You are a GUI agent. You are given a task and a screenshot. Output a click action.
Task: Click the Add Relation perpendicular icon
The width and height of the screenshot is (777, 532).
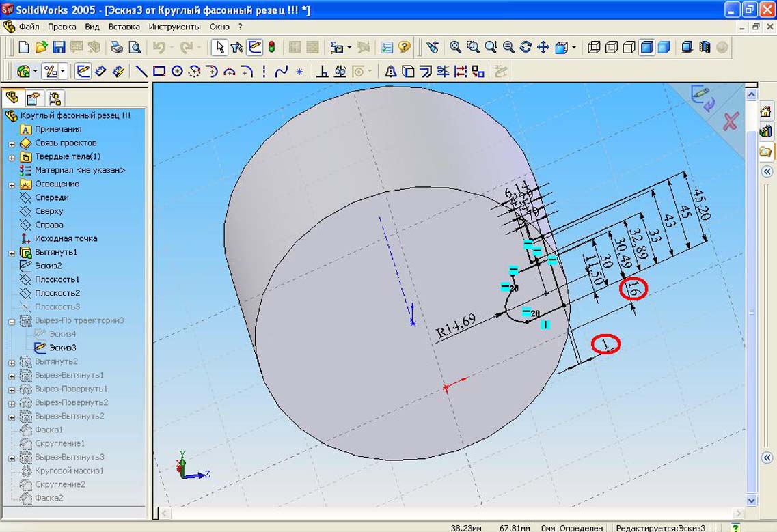pos(322,71)
